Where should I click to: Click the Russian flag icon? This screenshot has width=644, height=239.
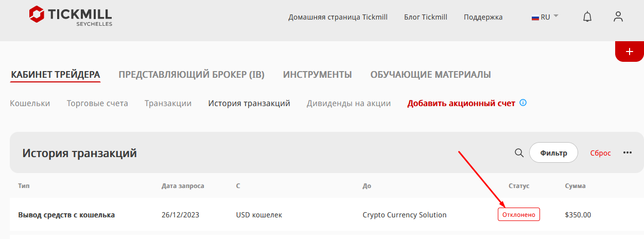(535, 17)
